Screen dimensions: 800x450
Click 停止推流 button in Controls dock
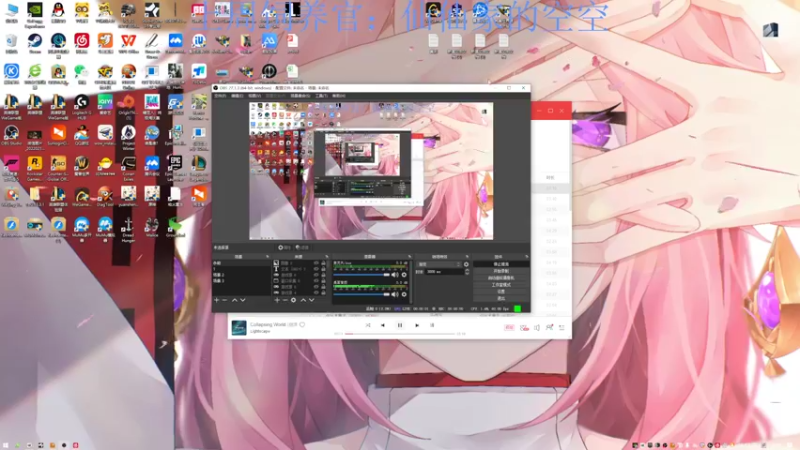(501, 264)
